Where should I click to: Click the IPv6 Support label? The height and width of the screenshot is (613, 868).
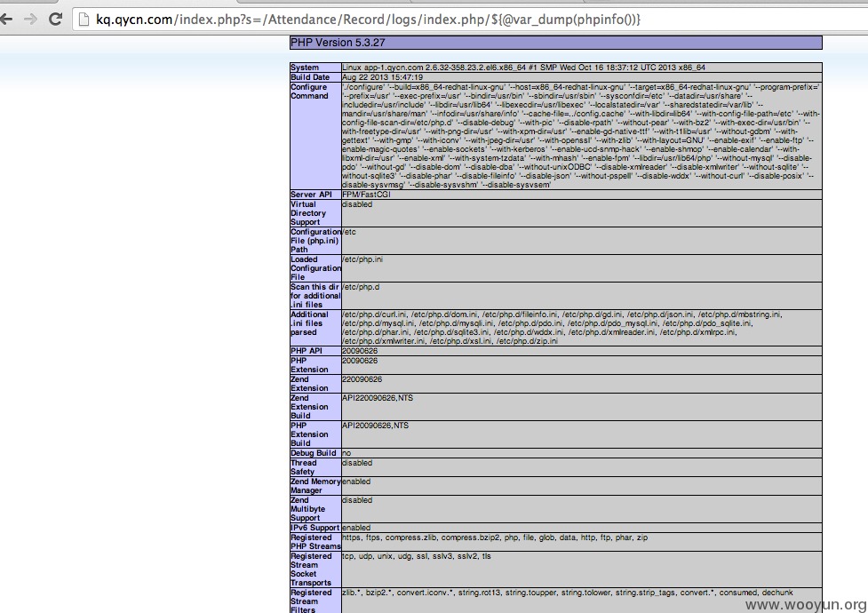(x=315, y=528)
